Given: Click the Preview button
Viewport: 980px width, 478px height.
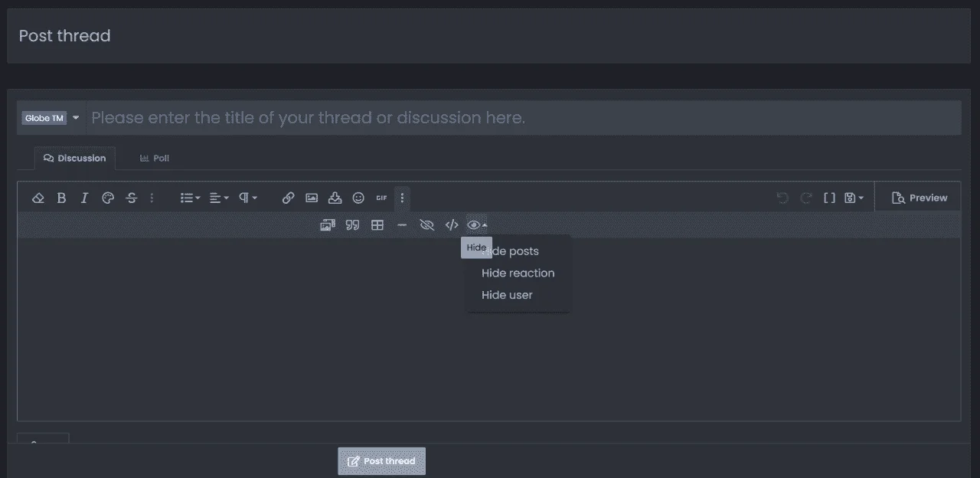Looking at the screenshot, I should [x=920, y=198].
